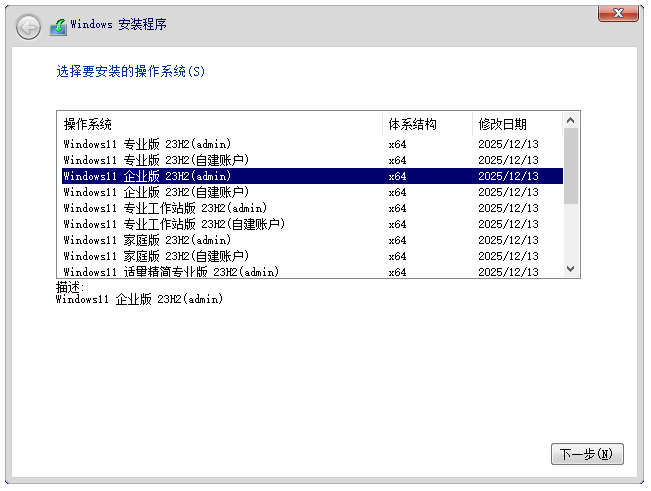Image resolution: width=651 pixels, height=491 pixels.
Task: Select Windows11 专业版 23H2(admin)
Action: point(312,144)
